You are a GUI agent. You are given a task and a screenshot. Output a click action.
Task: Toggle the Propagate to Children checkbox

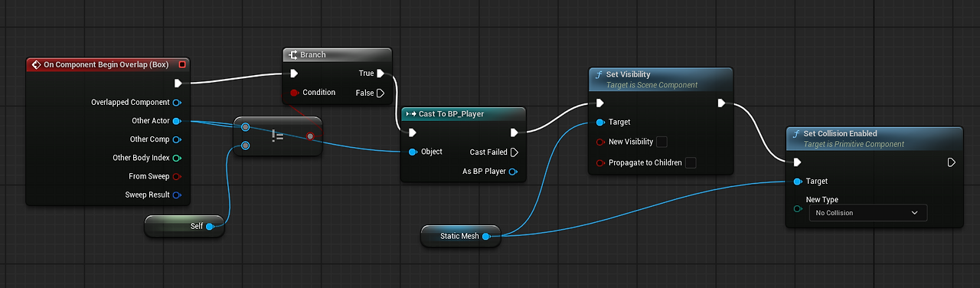tap(691, 162)
